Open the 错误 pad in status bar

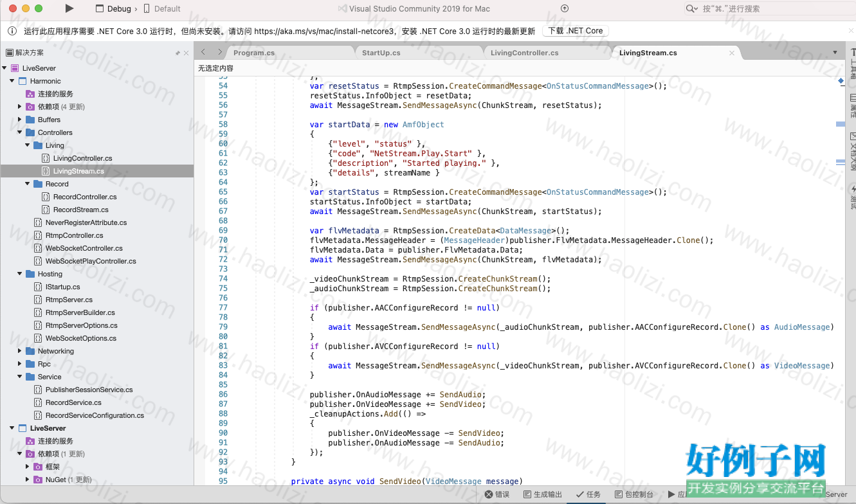(496, 494)
